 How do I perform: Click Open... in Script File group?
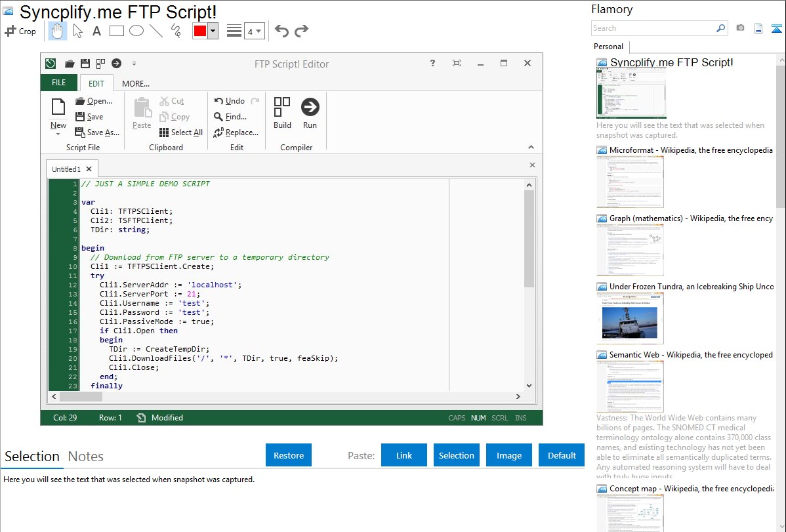94,101
